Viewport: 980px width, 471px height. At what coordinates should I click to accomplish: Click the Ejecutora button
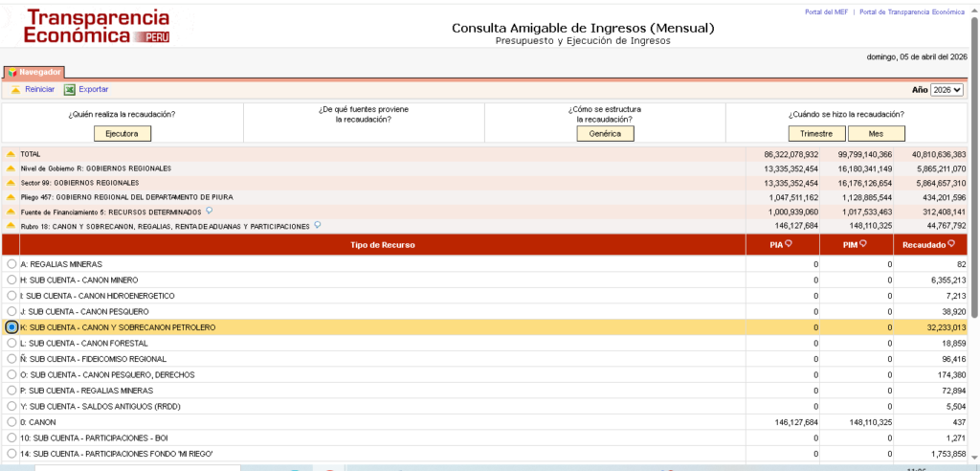click(x=122, y=134)
